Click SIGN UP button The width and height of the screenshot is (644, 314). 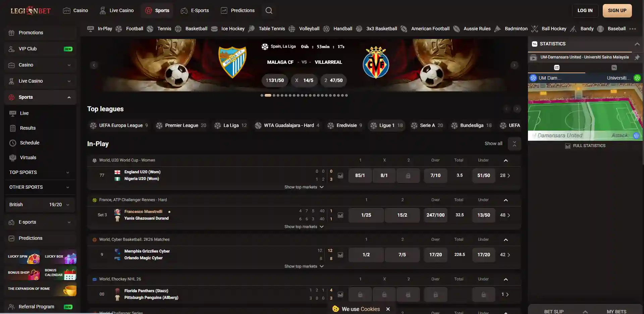(x=617, y=10)
